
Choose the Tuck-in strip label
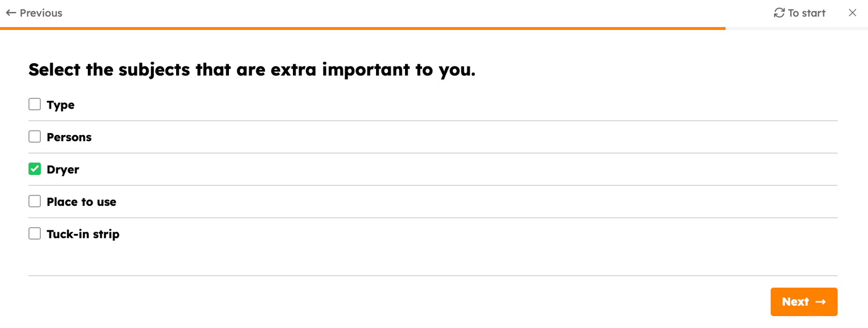(x=83, y=234)
